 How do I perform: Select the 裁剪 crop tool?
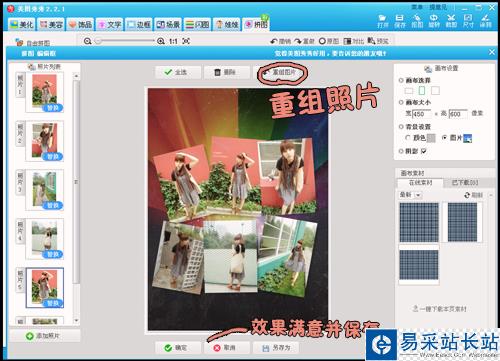(451, 21)
